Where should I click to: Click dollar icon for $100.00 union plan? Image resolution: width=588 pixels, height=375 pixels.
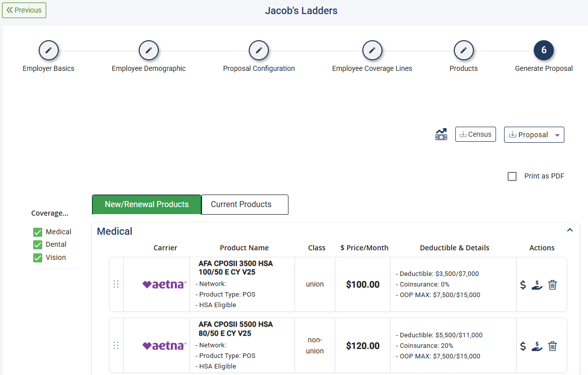(523, 285)
